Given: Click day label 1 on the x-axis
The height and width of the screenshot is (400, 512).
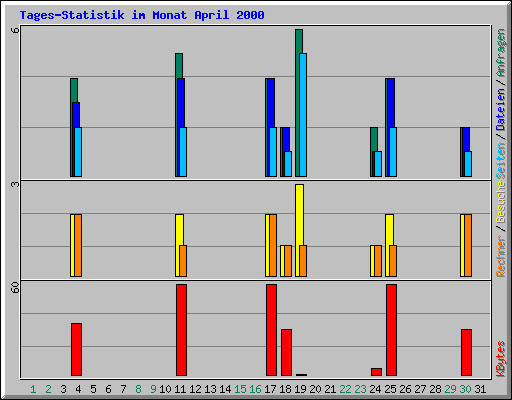Looking at the screenshot, I should (33, 389).
